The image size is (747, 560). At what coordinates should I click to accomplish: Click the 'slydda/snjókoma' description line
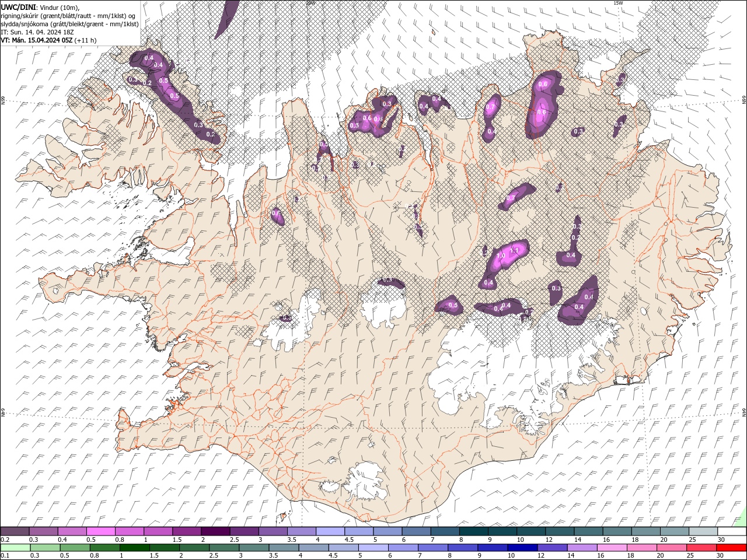click(70, 24)
